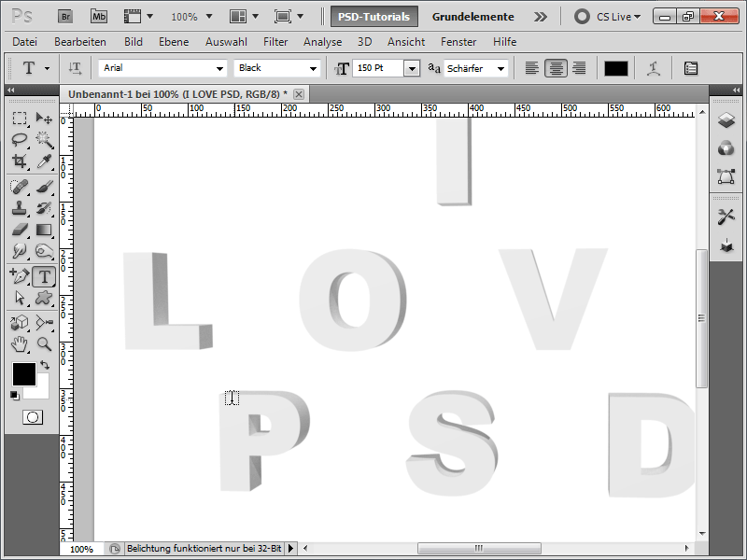The height and width of the screenshot is (560, 747).
Task: Open the Layers panel icon
Action: click(x=726, y=120)
